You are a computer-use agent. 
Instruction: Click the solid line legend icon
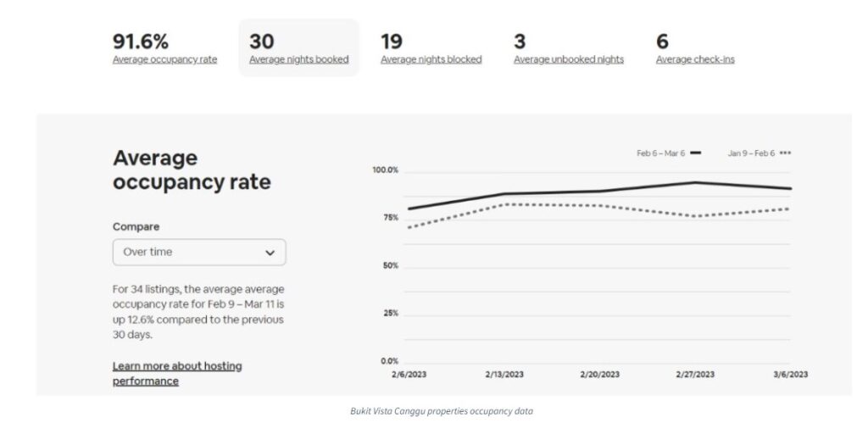[x=696, y=153]
